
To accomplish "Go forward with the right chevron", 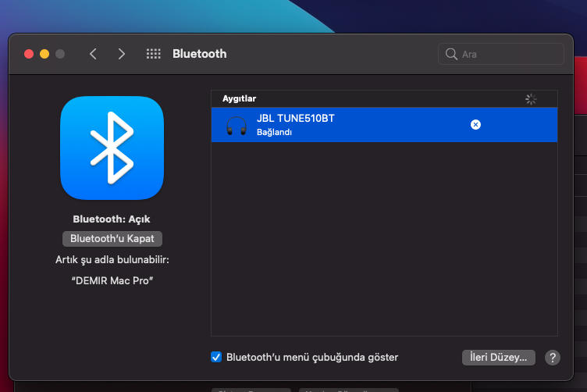I will point(121,54).
